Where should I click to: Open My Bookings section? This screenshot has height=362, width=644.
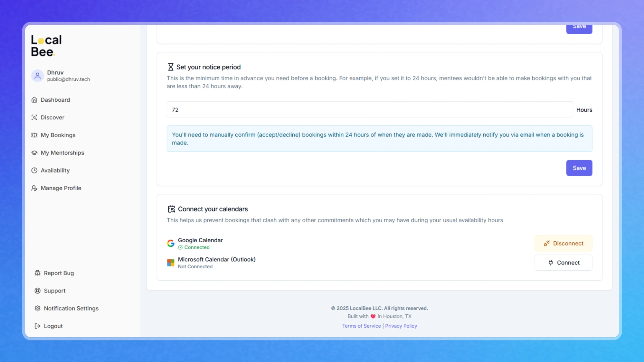coord(58,135)
